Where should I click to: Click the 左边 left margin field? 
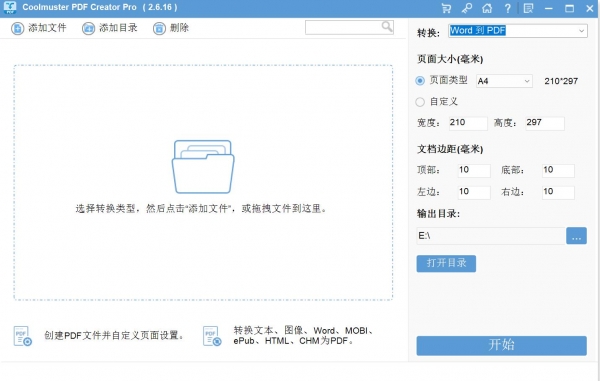point(474,192)
